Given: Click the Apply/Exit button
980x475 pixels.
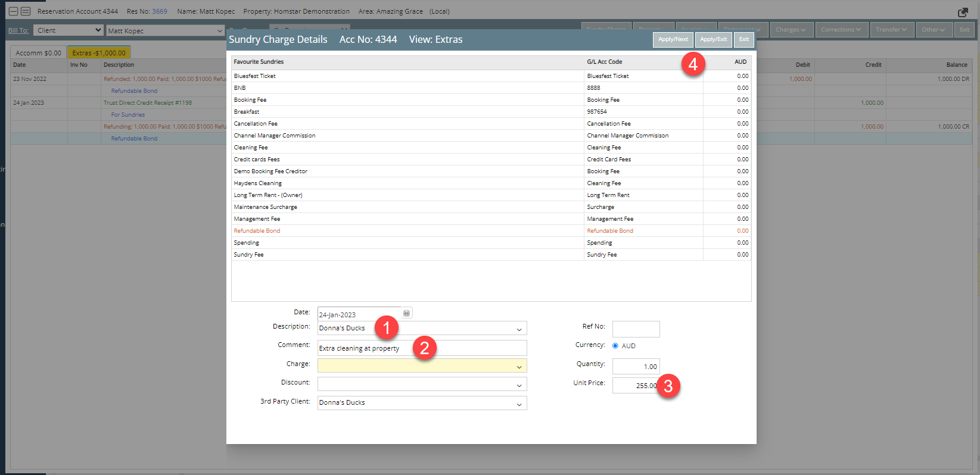Looking at the screenshot, I should tap(713, 39).
